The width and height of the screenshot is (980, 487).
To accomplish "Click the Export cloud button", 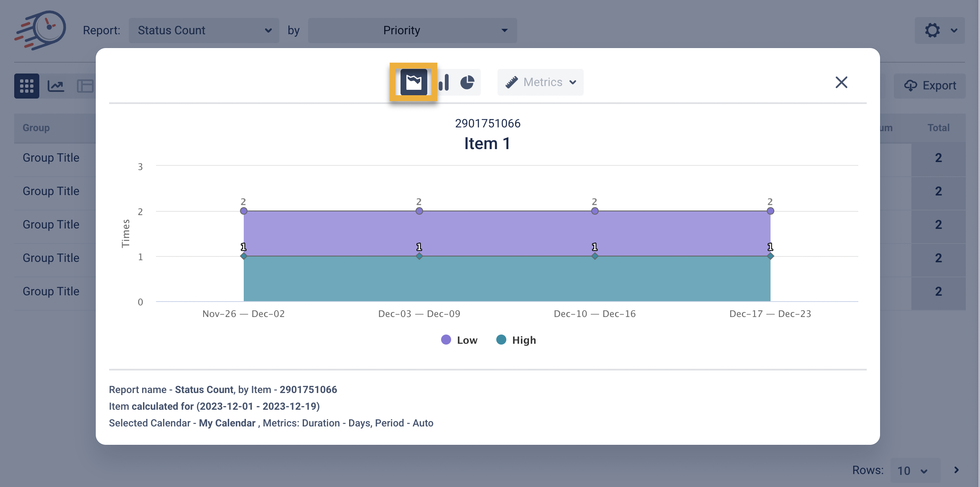I will click(930, 86).
